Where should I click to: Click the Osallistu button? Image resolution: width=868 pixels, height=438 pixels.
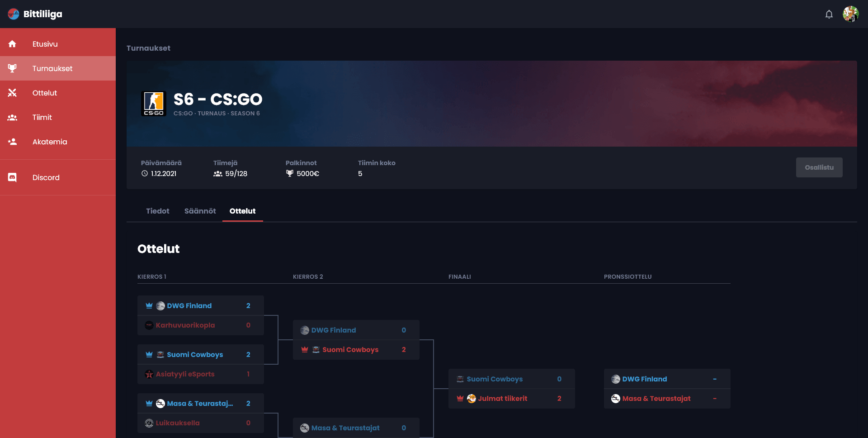[819, 167]
